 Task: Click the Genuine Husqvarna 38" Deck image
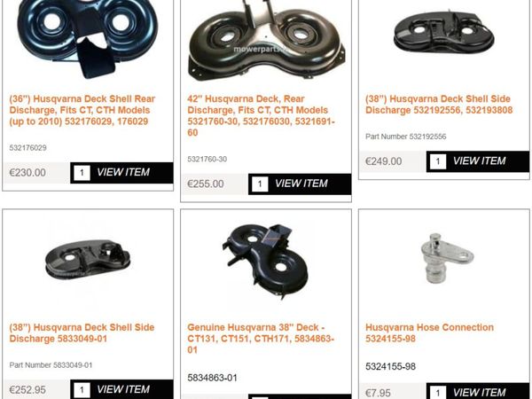click(x=266, y=262)
